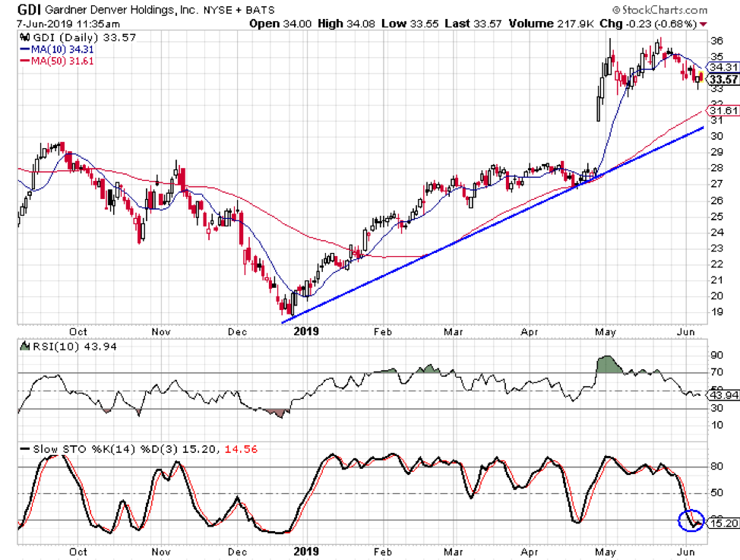
Task: Click the GDI ticker symbol in header
Action: (x=30, y=9)
